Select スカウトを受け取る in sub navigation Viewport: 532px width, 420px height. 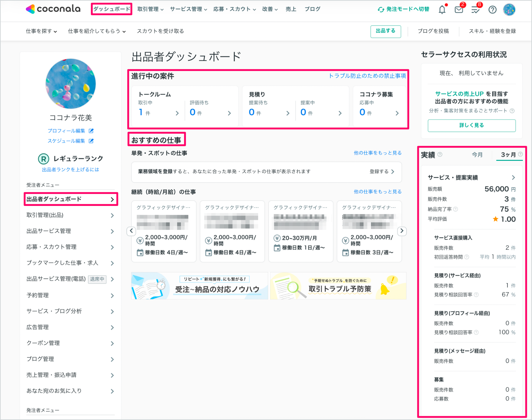click(x=160, y=31)
